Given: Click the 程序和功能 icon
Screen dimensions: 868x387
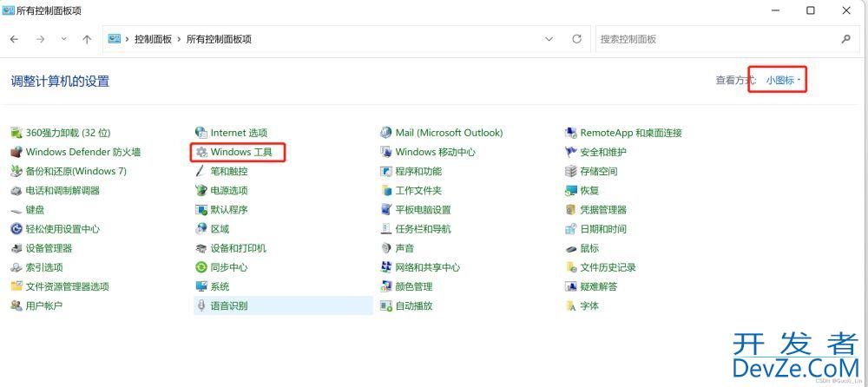Looking at the screenshot, I should point(386,171).
